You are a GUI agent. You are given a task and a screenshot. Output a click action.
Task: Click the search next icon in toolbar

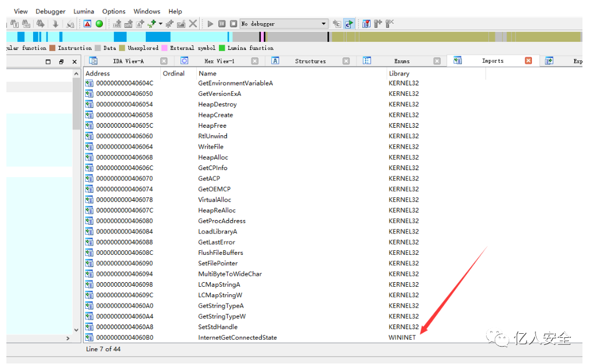pyautogui.click(x=40, y=24)
